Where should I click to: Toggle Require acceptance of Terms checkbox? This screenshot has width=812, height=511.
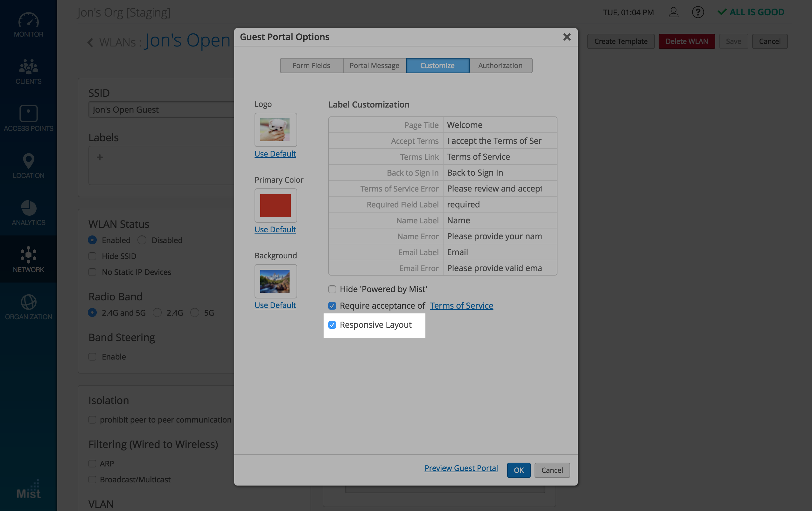332,305
